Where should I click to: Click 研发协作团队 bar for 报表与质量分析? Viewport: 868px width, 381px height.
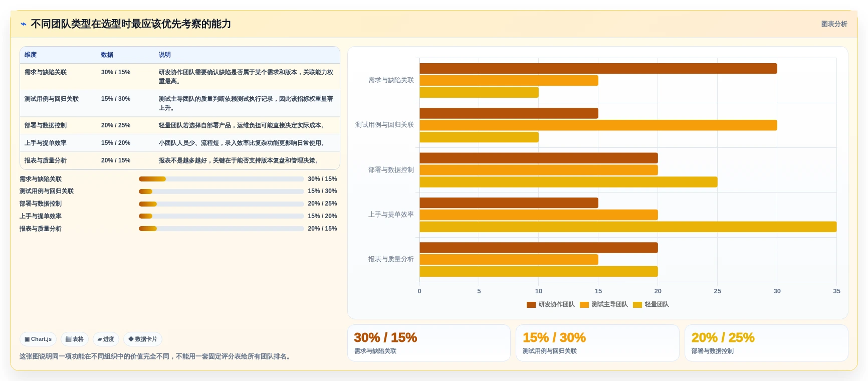[539, 248]
